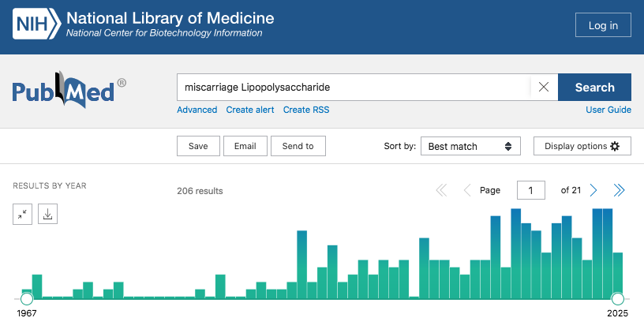This screenshot has height=329, width=644.
Task: Jump to the first results page
Action: (441, 190)
